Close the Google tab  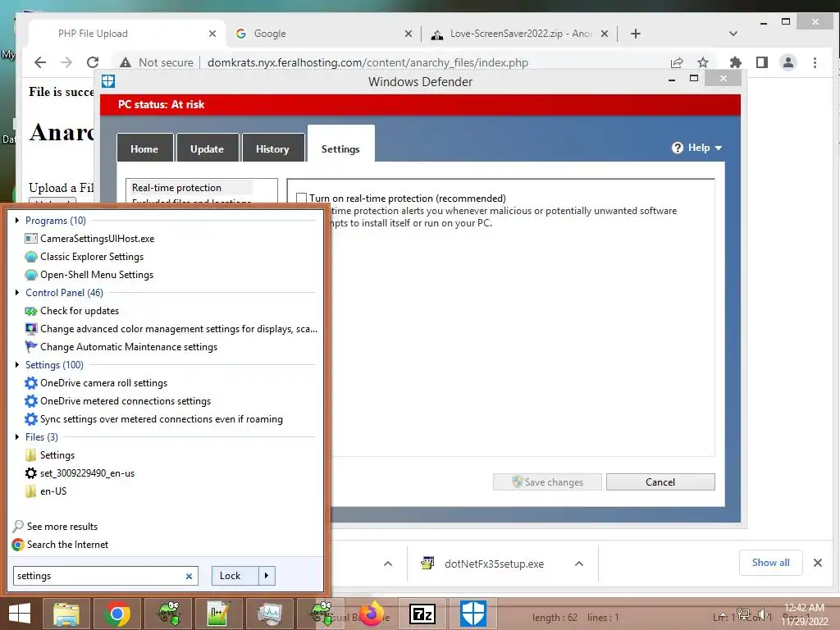tap(409, 34)
